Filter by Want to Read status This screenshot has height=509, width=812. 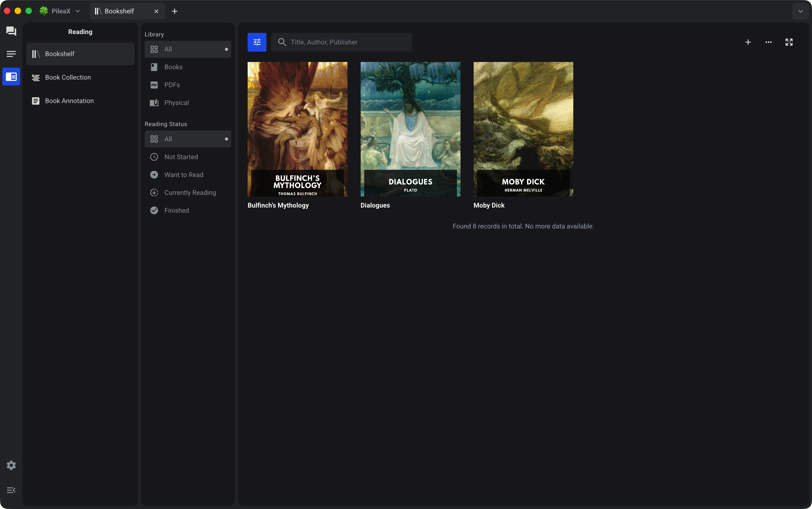coord(188,175)
